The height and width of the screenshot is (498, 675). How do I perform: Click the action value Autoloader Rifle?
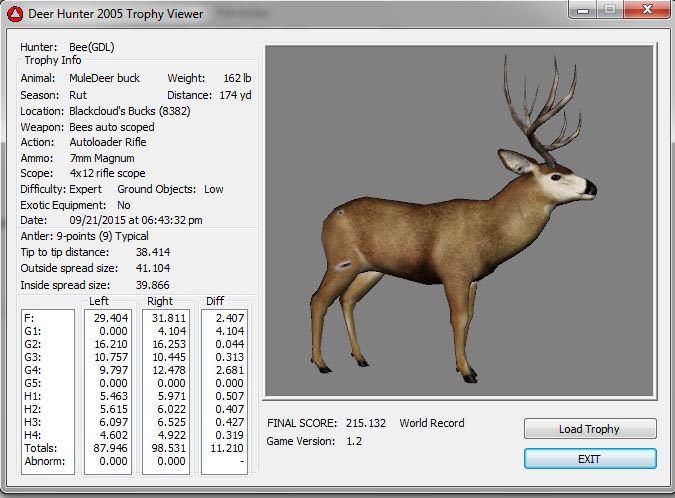[x=108, y=142]
